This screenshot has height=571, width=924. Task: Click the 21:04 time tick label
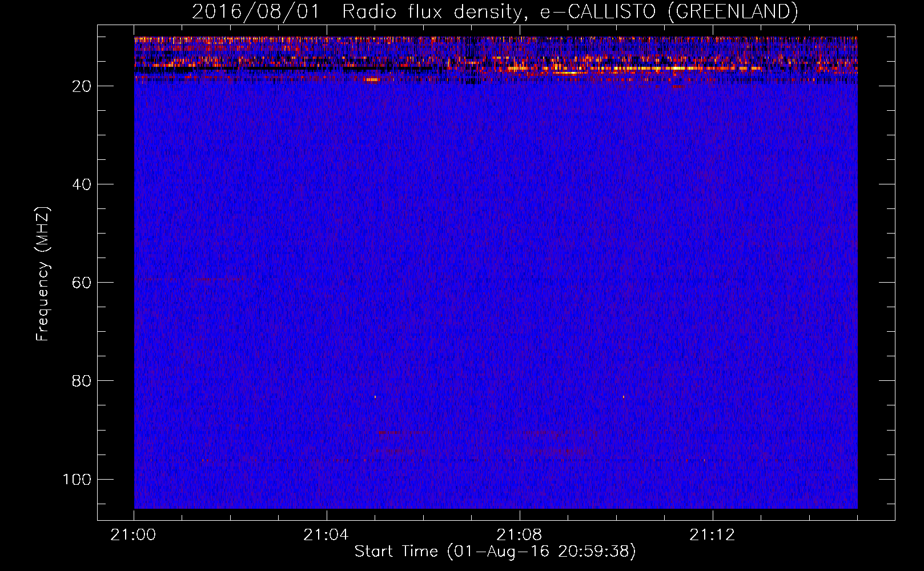[x=326, y=535]
